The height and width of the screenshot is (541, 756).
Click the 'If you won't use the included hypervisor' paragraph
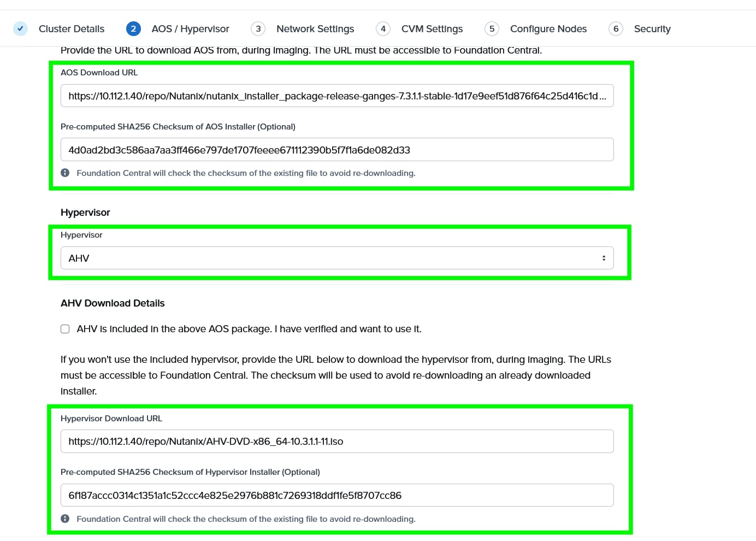336,375
